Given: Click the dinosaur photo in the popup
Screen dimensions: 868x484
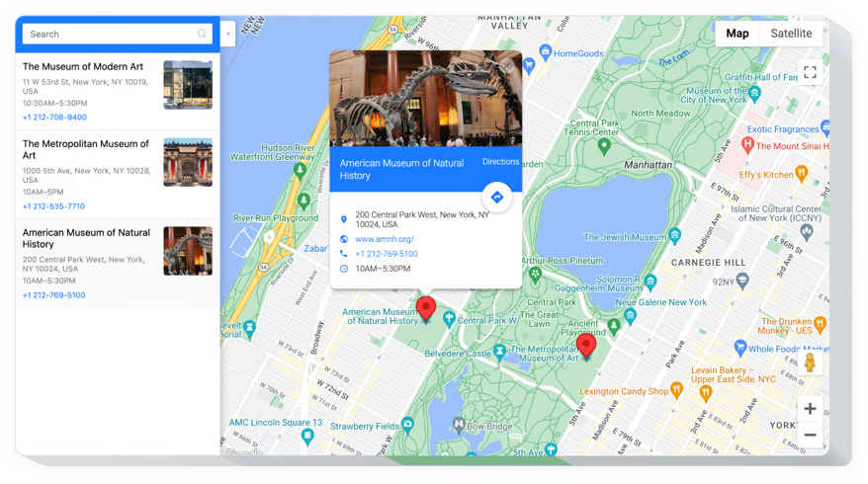Looking at the screenshot, I should [x=426, y=99].
